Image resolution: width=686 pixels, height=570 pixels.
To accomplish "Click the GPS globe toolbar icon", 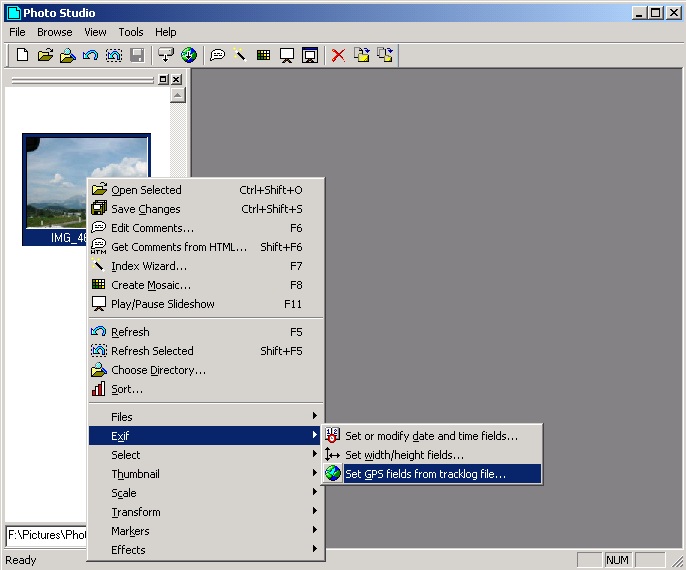I will (x=189, y=55).
